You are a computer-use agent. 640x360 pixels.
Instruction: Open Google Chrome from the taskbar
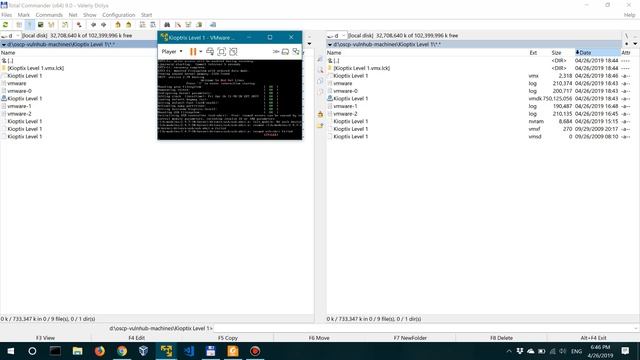click(122, 351)
